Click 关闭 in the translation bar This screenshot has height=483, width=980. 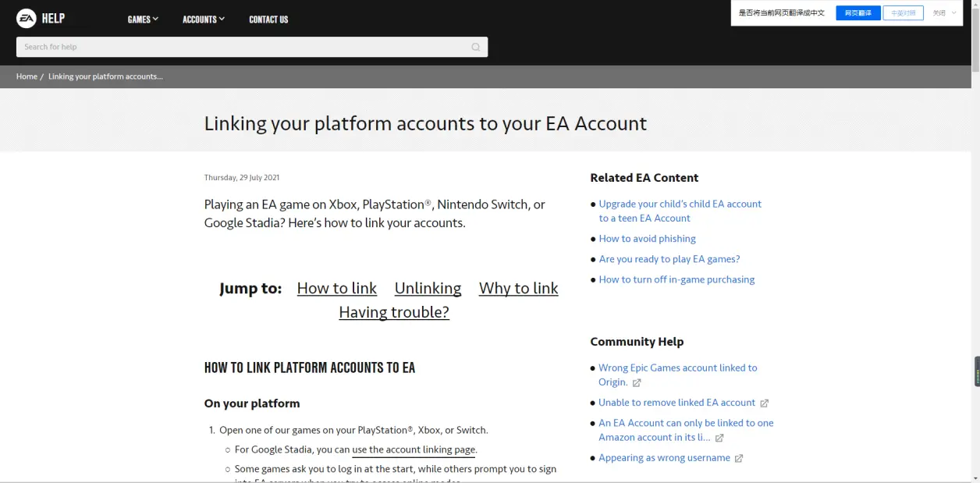[x=939, y=13]
